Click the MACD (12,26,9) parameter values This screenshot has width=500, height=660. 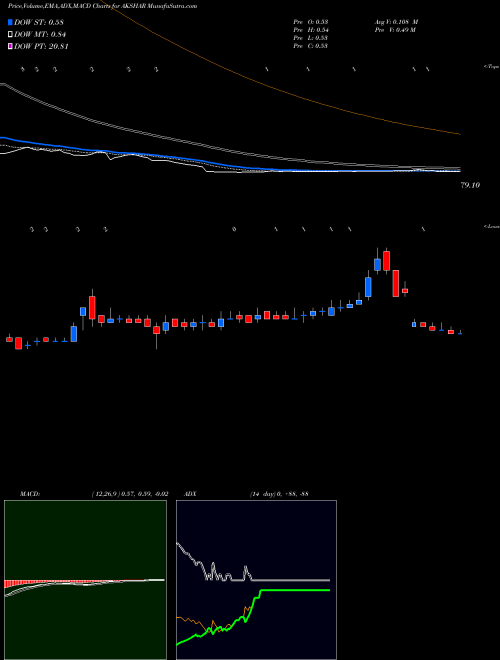130,494
